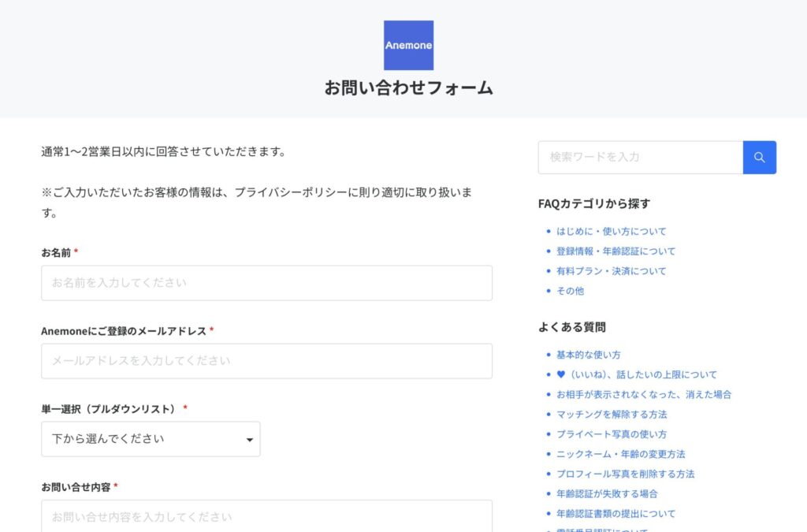Click the heart icon in the いいね FAQ link

(562, 374)
